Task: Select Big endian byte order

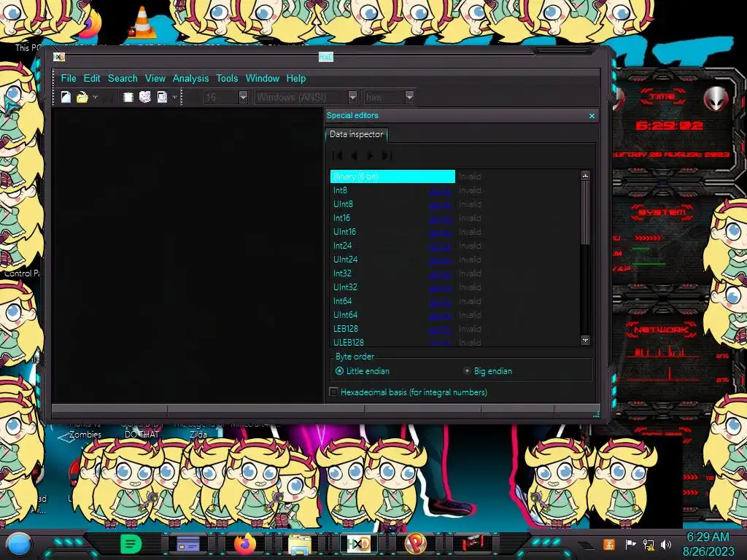Action: [x=488, y=371]
